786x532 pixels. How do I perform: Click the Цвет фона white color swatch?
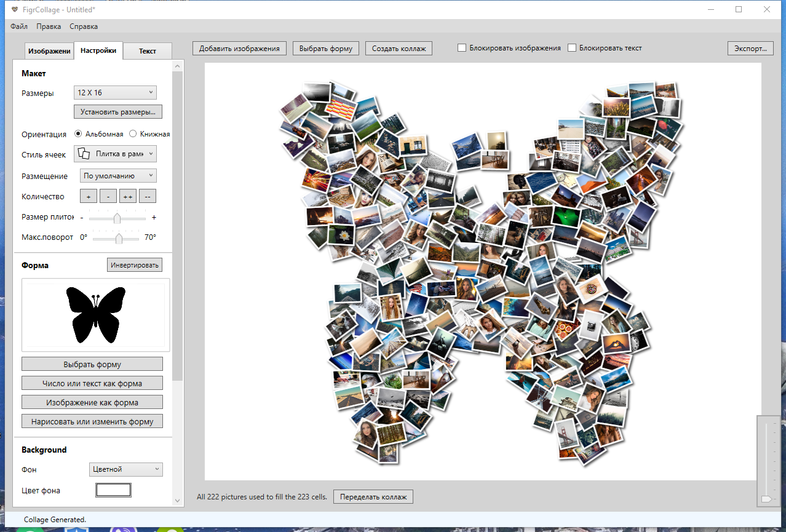tap(113, 490)
